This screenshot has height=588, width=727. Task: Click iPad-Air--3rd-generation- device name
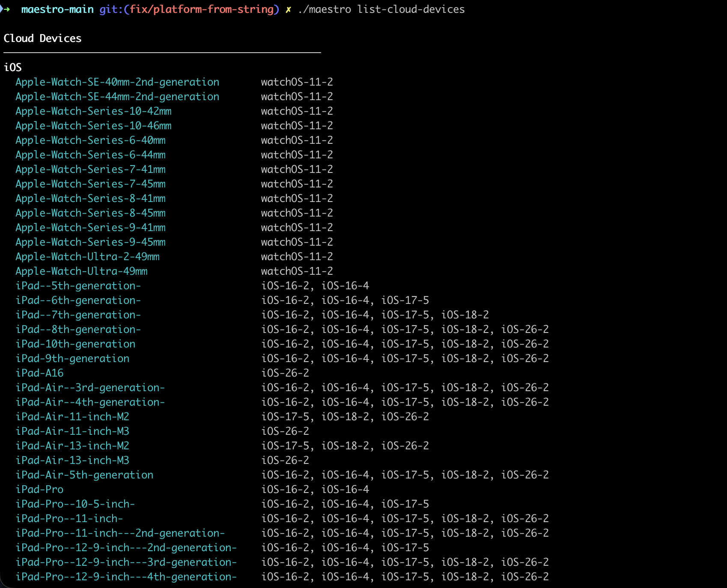[90, 388]
